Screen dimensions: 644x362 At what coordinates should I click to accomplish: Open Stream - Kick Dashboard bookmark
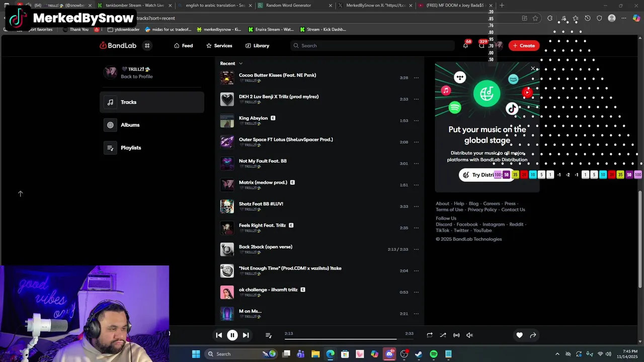click(x=322, y=30)
